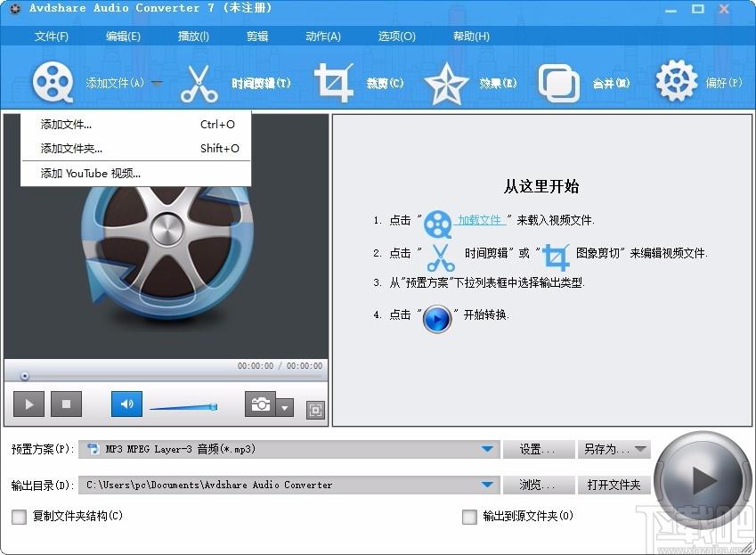Viewport: 756px width, 555px height.
Task: Toggle fullscreen preview icon
Action: (x=316, y=411)
